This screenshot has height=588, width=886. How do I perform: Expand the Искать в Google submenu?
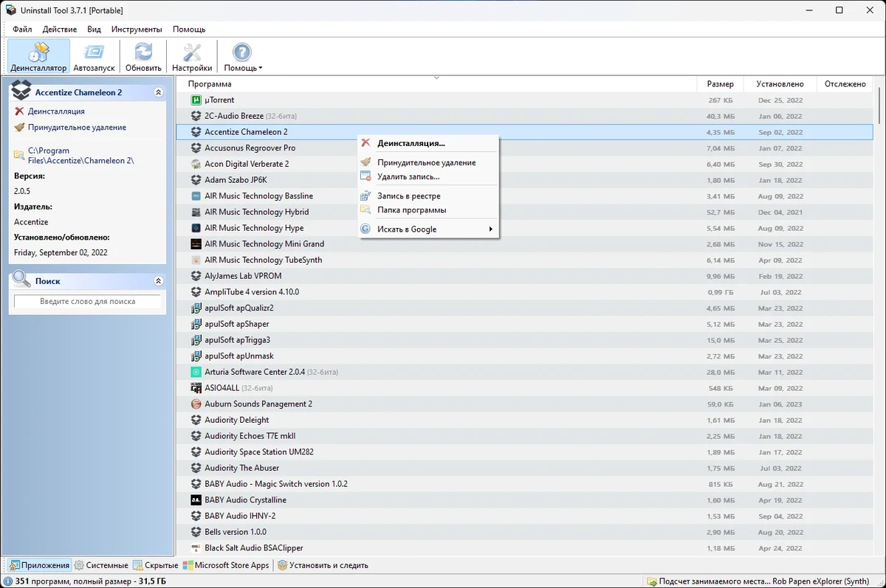point(428,229)
